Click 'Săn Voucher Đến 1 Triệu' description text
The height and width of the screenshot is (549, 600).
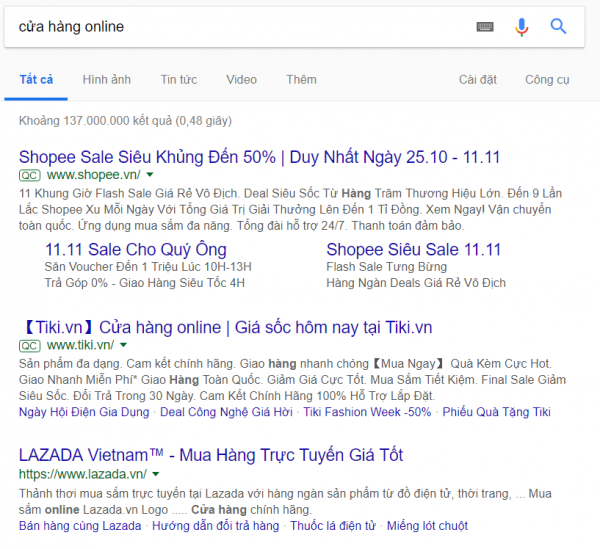click(148, 267)
